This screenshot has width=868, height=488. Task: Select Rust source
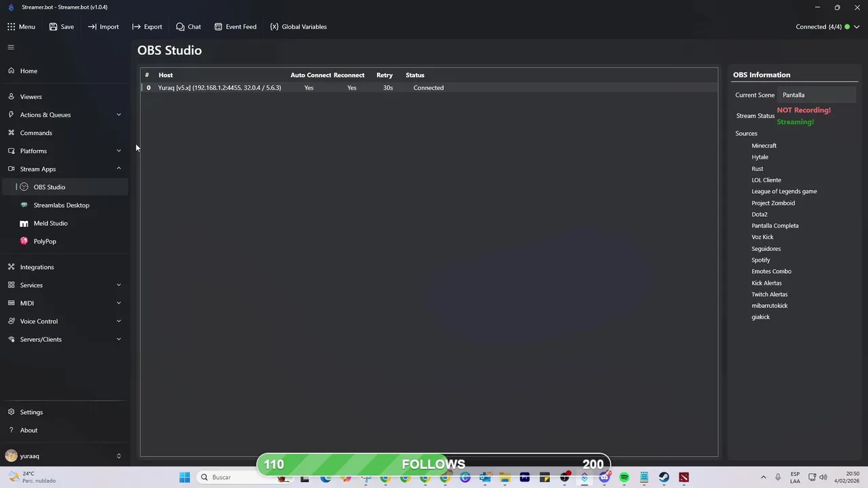click(757, 169)
